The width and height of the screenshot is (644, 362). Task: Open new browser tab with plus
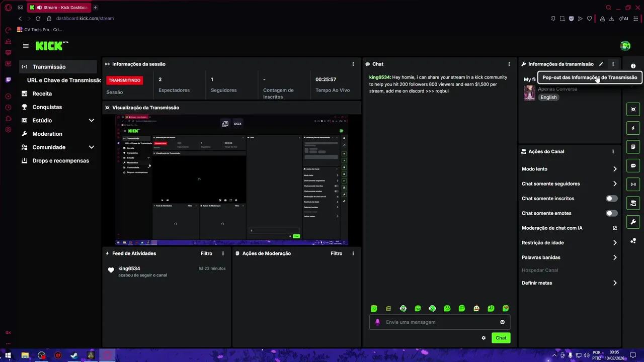[x=95, y=8]
